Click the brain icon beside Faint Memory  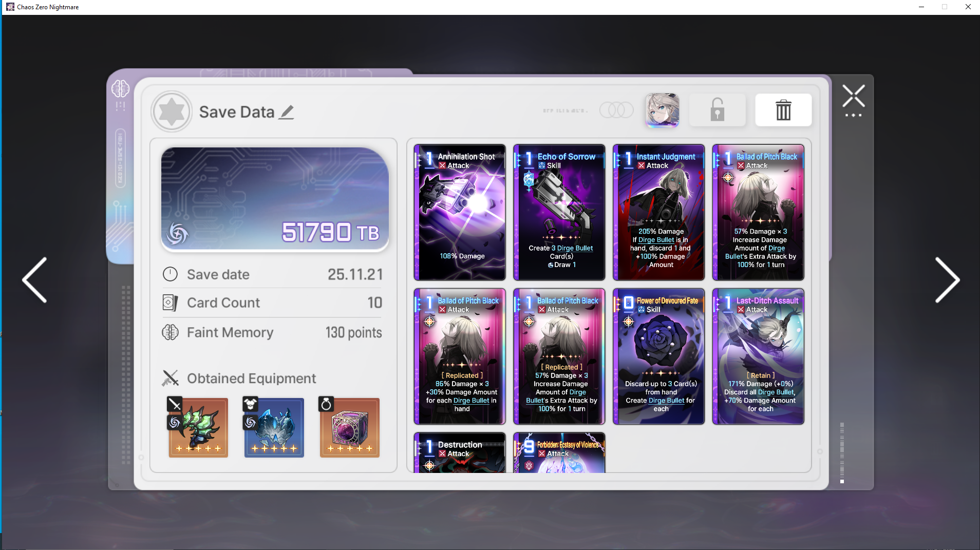(170, 332)
